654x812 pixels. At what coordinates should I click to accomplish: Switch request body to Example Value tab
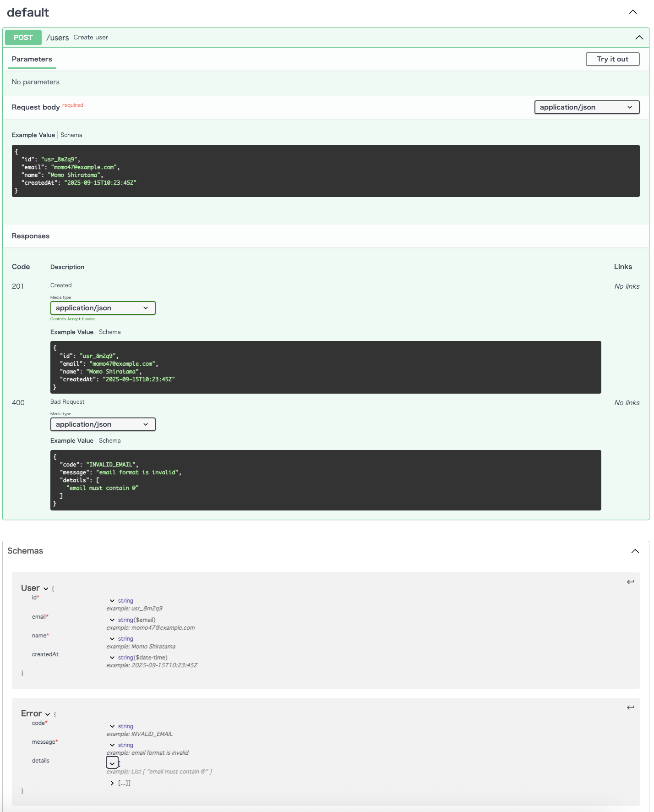tap(33, 135)
